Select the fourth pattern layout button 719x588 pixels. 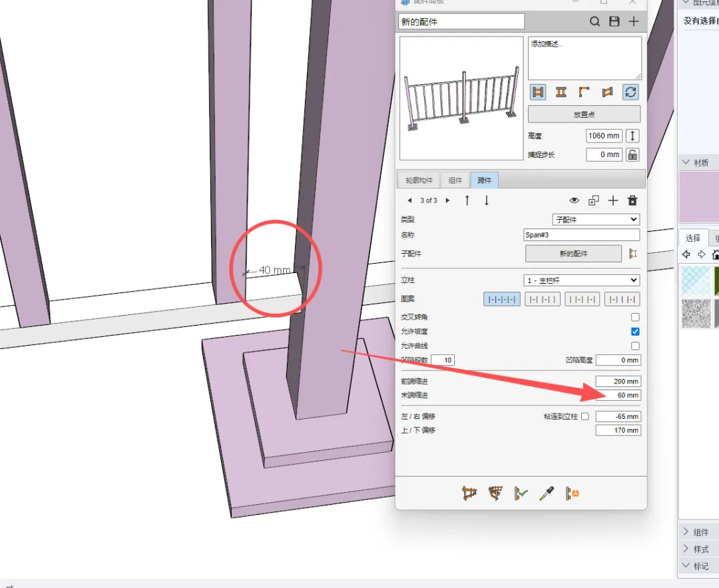[622, 300]
